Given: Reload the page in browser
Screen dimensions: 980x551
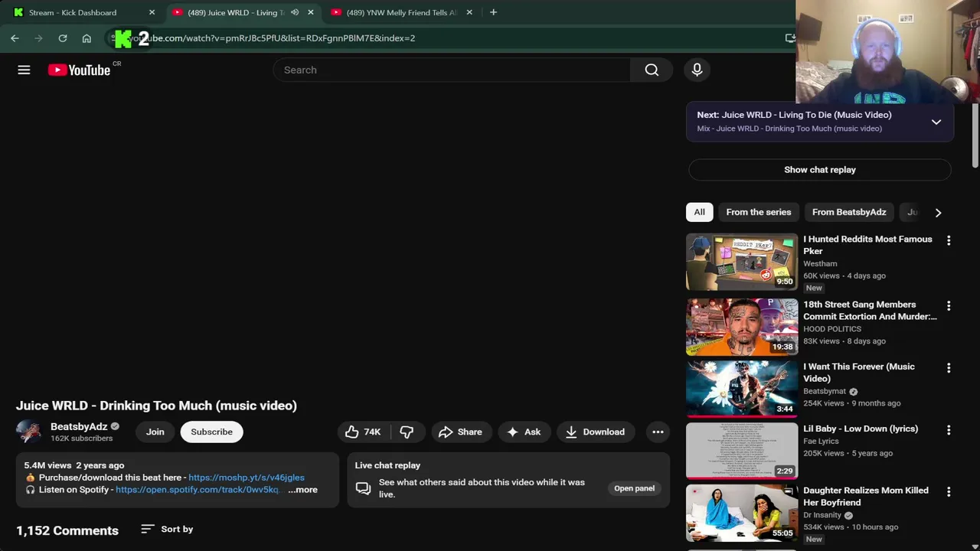Looking at the screenshot, I should tap(63, 37).
